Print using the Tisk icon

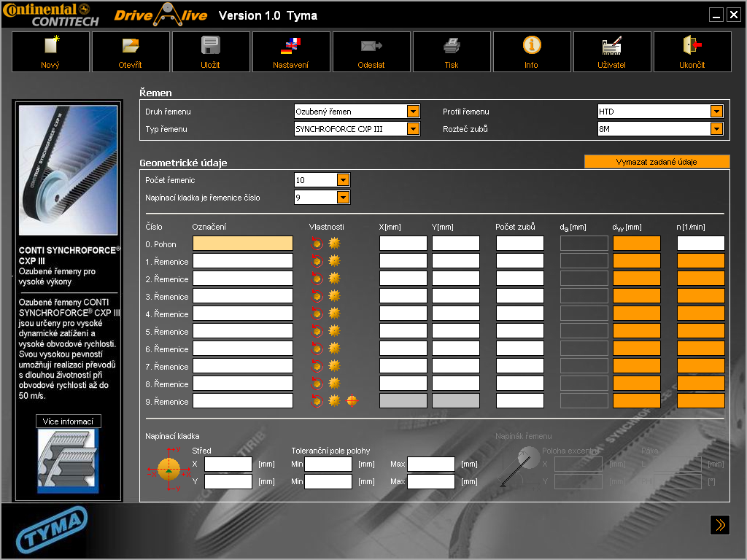click(452, 52)
